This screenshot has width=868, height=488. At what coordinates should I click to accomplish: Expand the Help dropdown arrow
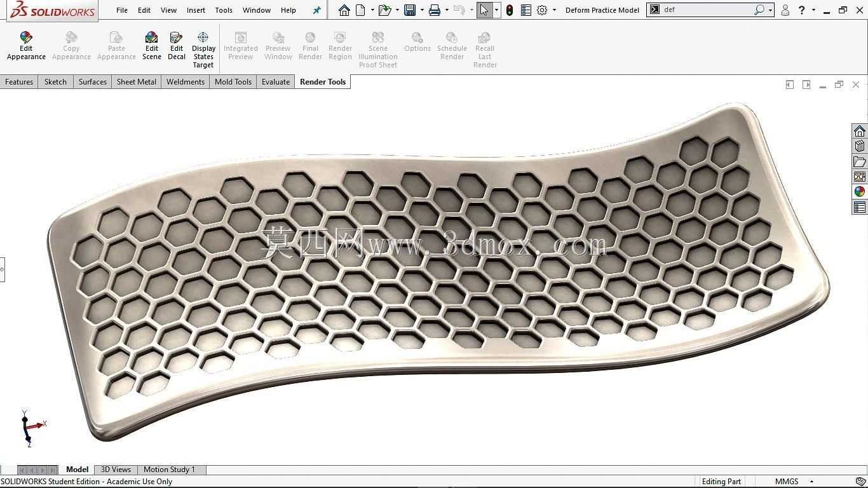point(813,10)
